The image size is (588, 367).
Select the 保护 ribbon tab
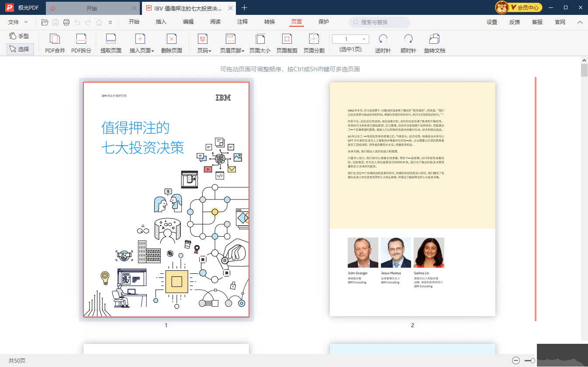click(x=324, y=22)
